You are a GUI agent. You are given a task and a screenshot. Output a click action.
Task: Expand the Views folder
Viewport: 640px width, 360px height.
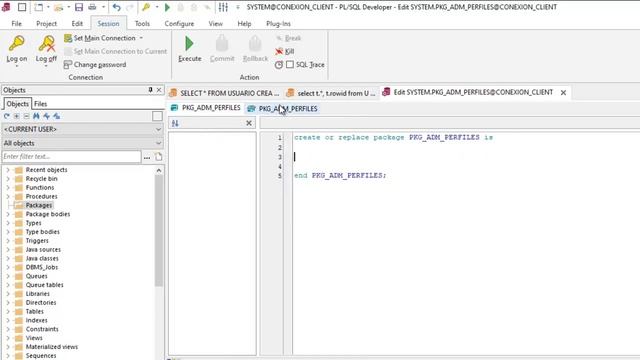[8, 338]
